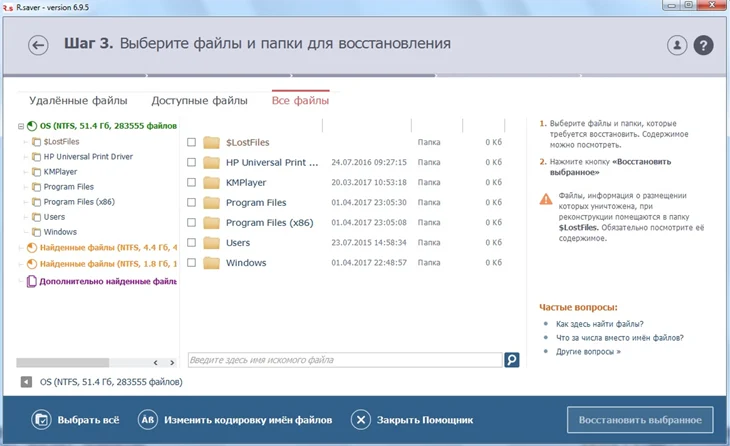The height and width of the screenshot is (446, 730).
Task: Click Восстановить выбранное button
Action: point(640,420)
